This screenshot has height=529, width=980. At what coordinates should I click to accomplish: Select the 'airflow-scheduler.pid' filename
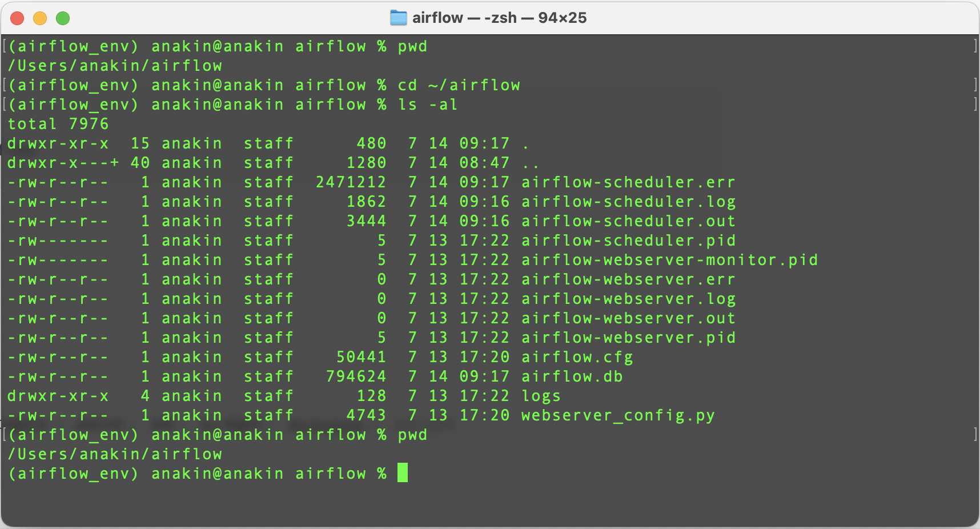pyautogui.click(x=628, y=241)
